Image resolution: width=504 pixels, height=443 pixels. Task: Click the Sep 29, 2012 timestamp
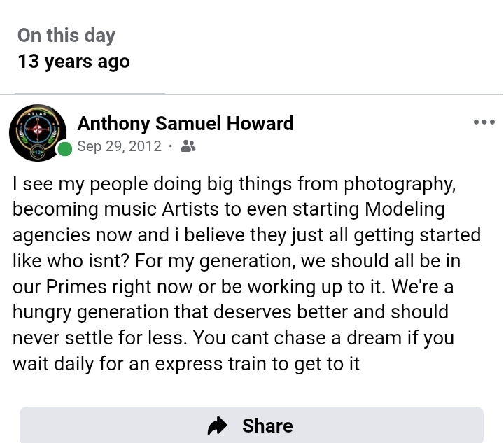click(x=119, y=146)
